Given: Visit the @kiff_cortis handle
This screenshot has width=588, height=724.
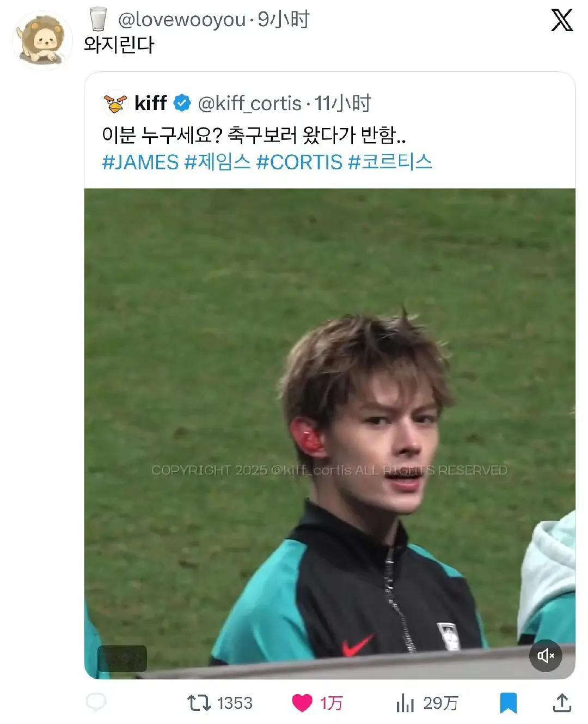Looking at the screenshot, I should tap(249, 103).
